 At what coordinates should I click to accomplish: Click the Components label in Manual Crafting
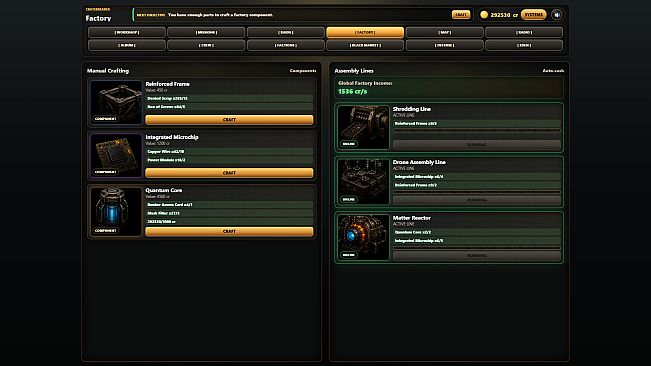click(303, 71)
